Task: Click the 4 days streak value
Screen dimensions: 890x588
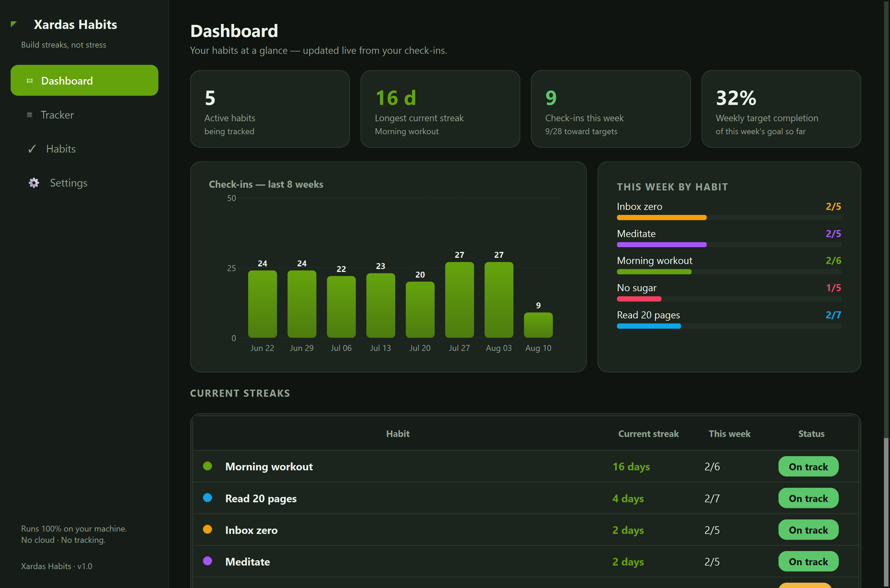Action: click(x=628, y=498)
